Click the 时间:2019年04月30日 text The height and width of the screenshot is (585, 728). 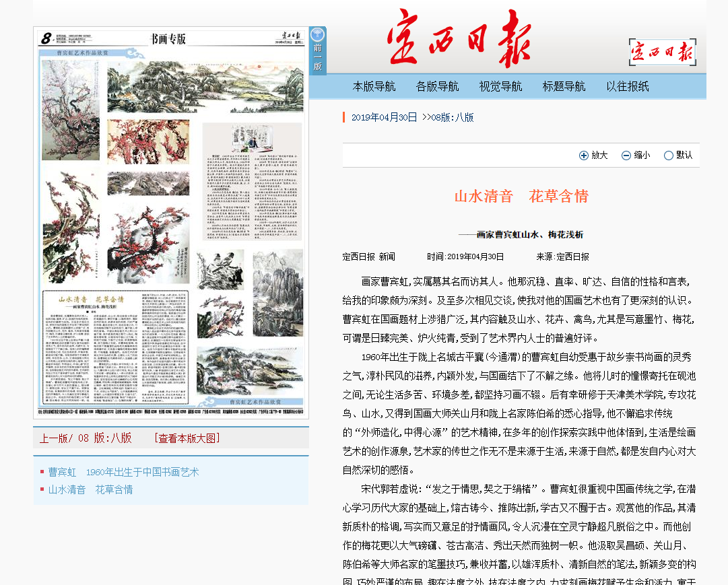tap(465, 256)
